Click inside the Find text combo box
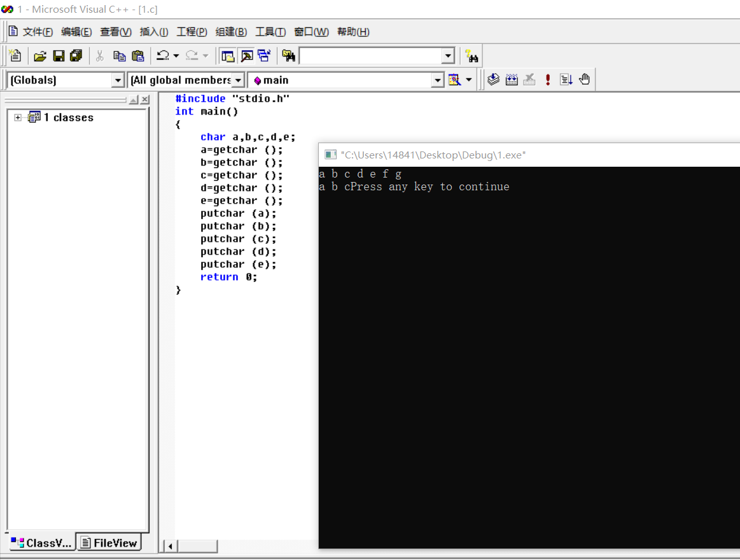Viewport: 740px width, 560px height. coord(370,56)
